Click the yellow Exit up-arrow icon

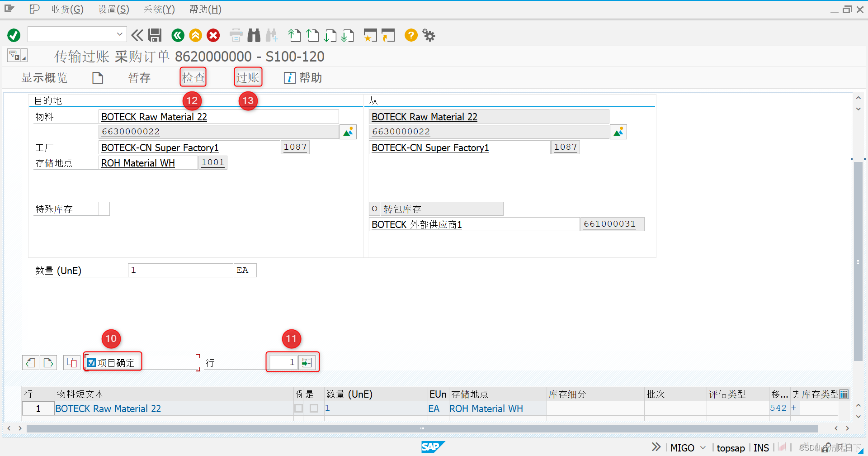(x=196, y=35)
